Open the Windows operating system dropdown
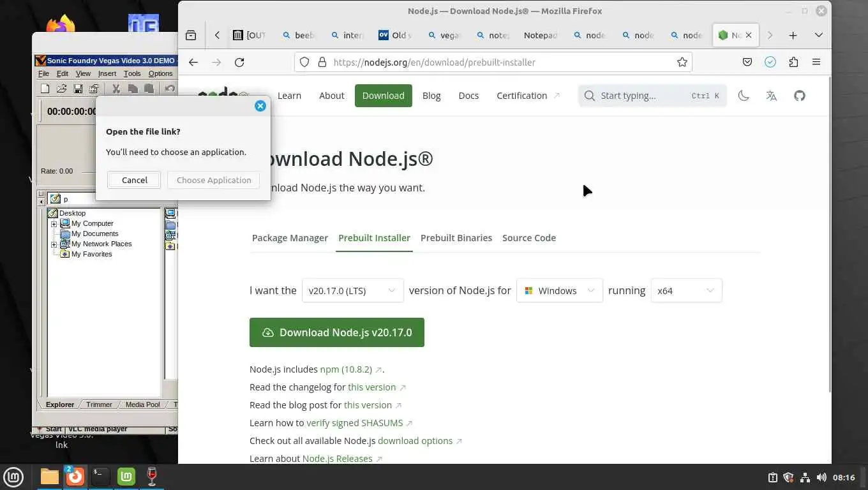 tap(560, 290)
